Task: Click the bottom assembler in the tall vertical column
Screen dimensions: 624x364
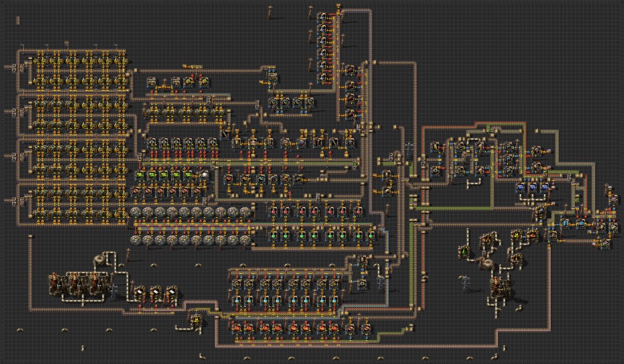Action: coord(322,77)
